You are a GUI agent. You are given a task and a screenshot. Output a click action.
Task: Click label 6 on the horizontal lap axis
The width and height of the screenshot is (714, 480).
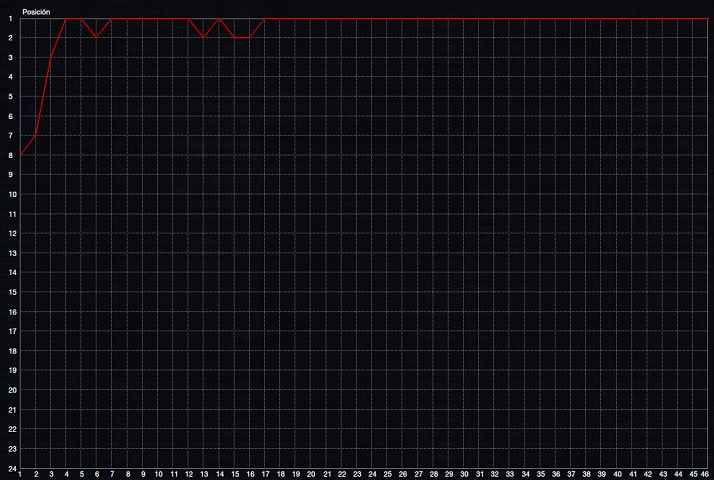tap(97, 475)
